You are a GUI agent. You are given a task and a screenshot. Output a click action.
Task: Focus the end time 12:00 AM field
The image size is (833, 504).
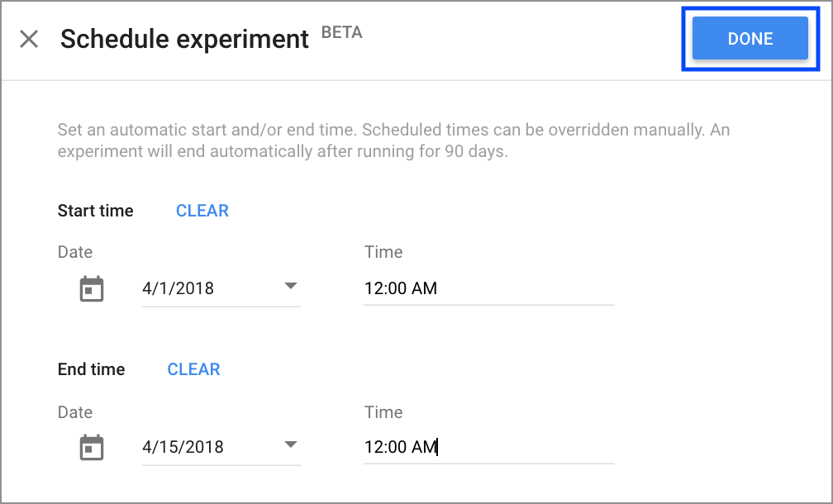488,447
